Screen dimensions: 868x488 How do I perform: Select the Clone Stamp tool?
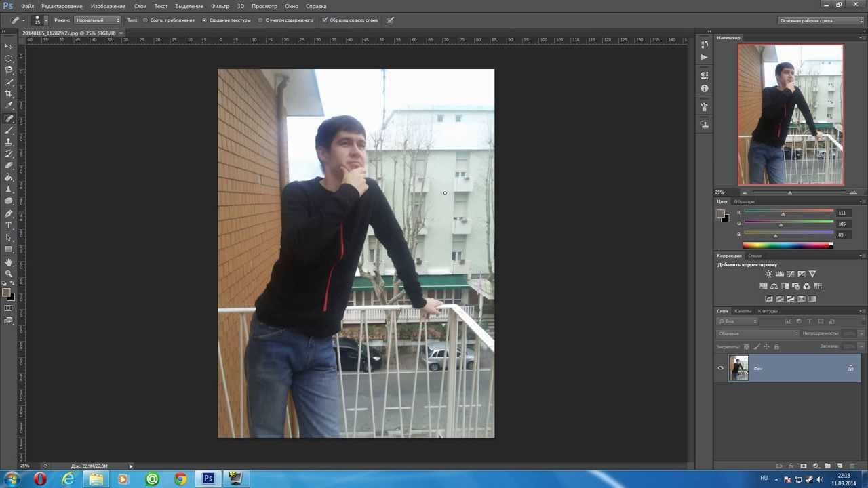9,142
